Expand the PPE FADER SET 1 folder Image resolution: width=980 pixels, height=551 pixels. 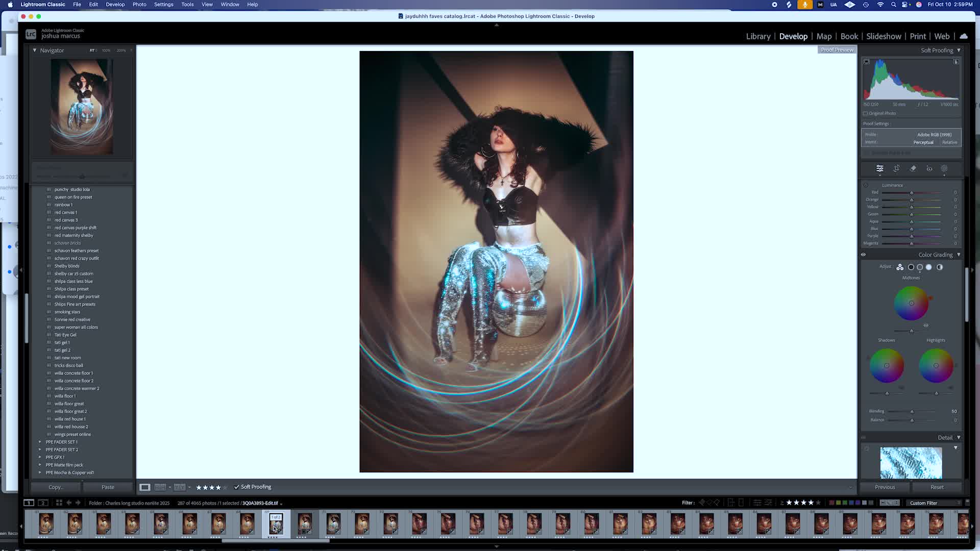(x=40, y=442)
